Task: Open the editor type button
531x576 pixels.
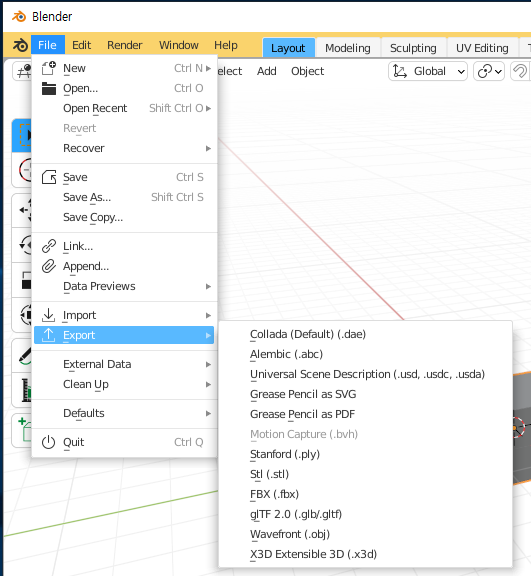Action: (x=23, y=71)
